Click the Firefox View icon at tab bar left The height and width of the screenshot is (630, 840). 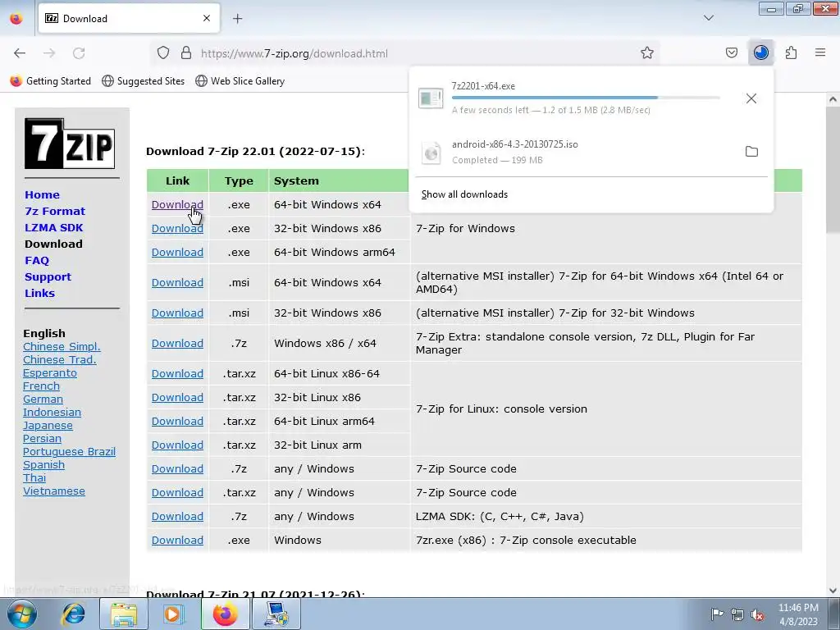(16, 19)
